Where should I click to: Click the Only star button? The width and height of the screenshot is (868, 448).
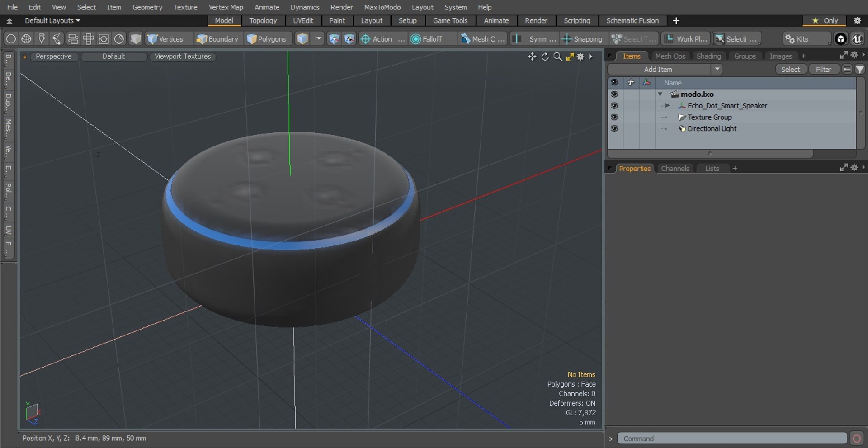[825, 20]
